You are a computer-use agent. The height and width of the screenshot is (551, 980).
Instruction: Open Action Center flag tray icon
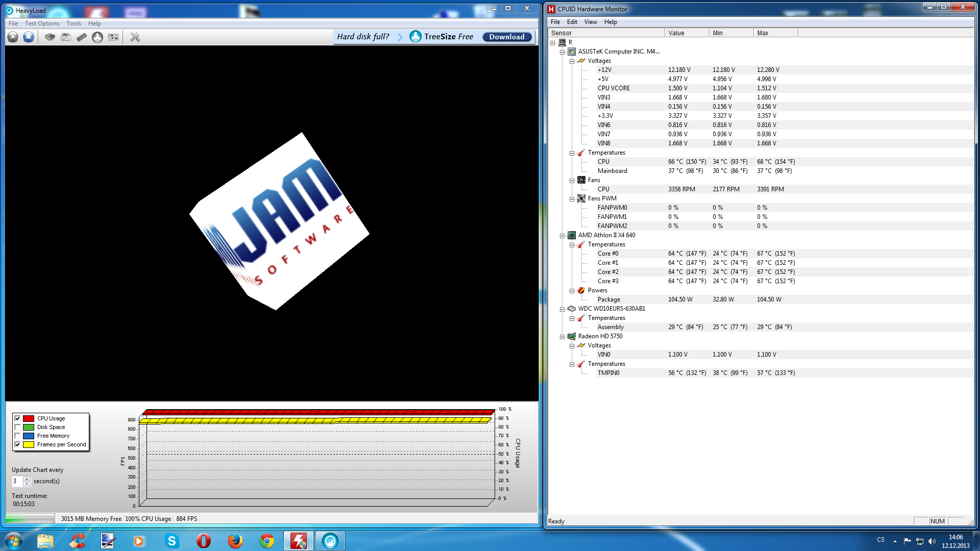(x=907, y=541)
